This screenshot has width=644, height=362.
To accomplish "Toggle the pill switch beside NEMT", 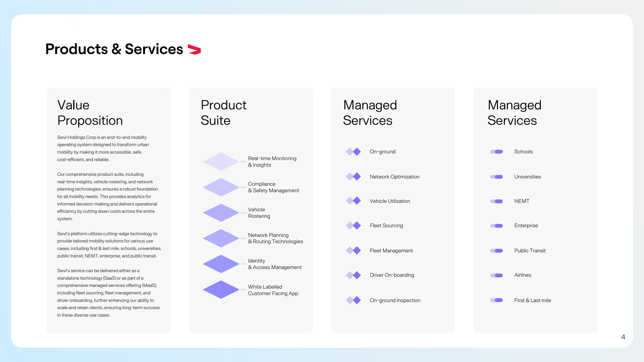I will point(496,201).
